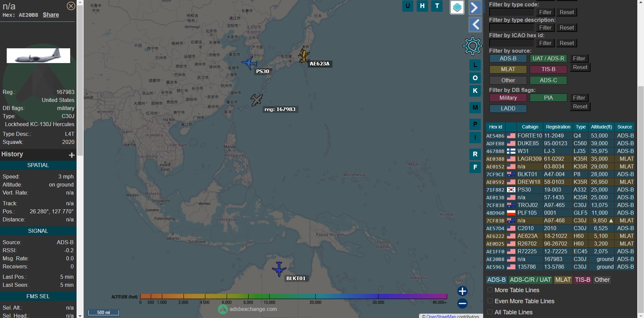Toggle the TIS-B source filter
The width and height of the screenshot is (644, 318).
pyautogui.click(x=548, y=69)
